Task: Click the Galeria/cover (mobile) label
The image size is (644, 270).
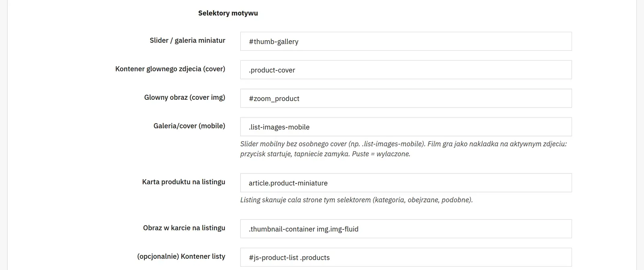Action: [x=189, y=126]
